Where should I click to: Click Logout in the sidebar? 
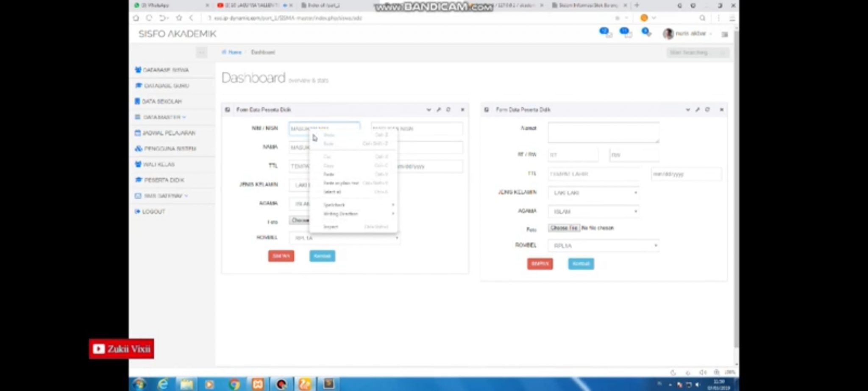click(153, 212)
